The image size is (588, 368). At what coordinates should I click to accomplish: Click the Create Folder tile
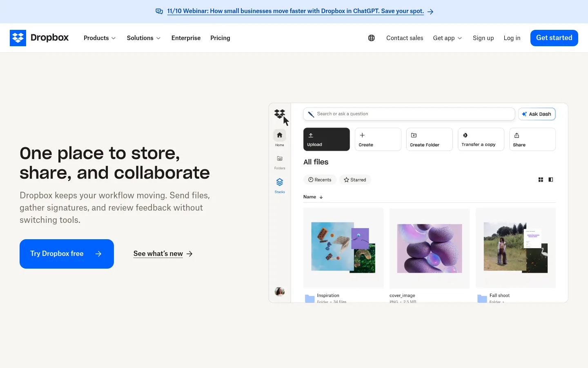(430, 139)
